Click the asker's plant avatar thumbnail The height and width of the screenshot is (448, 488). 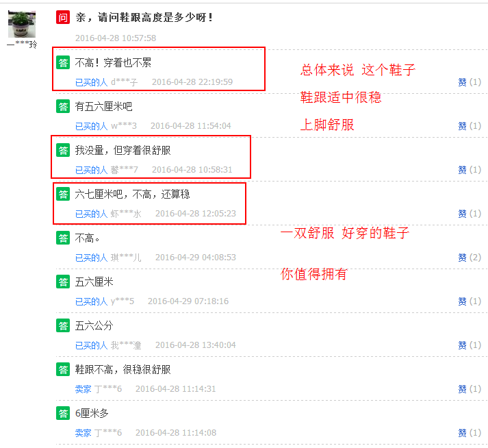22,24
